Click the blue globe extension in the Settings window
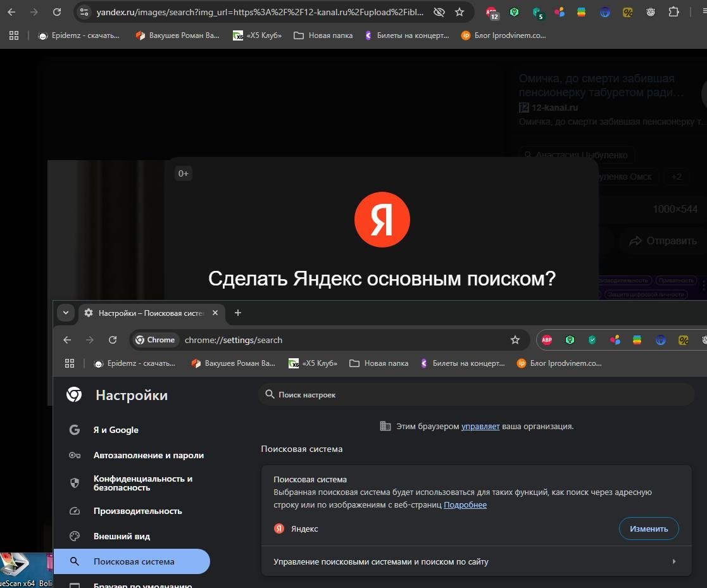The width and height of the screenshot is (707, 588). [661, 340]
